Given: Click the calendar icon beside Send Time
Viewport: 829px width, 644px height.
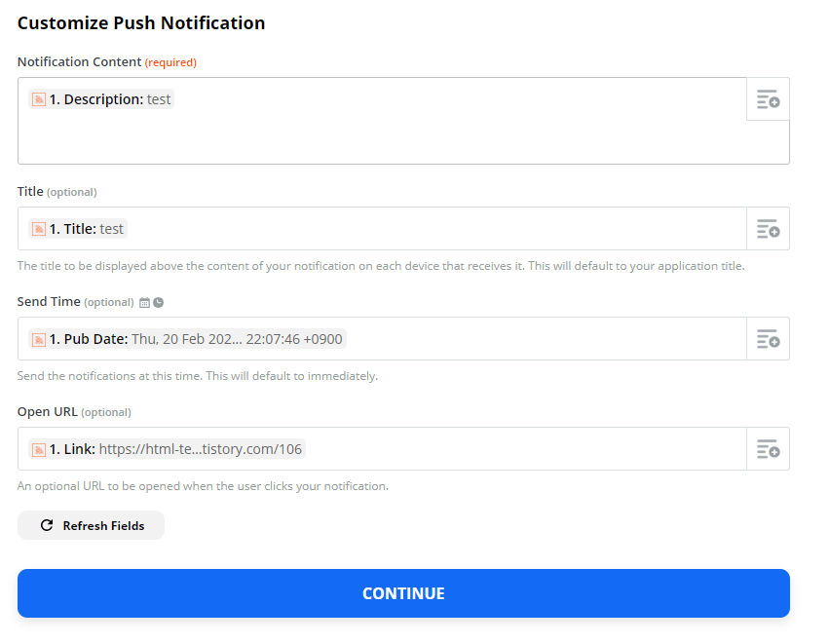Looking at the screenshot, I should 145,303.
